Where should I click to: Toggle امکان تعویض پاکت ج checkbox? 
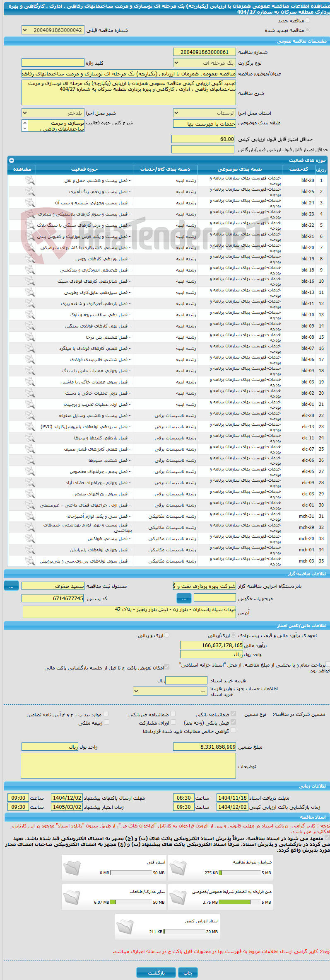(x=167, y=667)
